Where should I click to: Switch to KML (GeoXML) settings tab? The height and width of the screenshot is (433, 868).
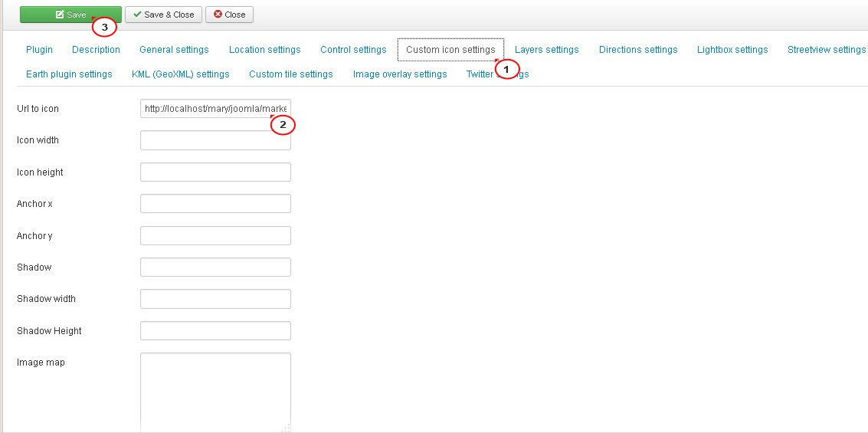click(181, 74)
